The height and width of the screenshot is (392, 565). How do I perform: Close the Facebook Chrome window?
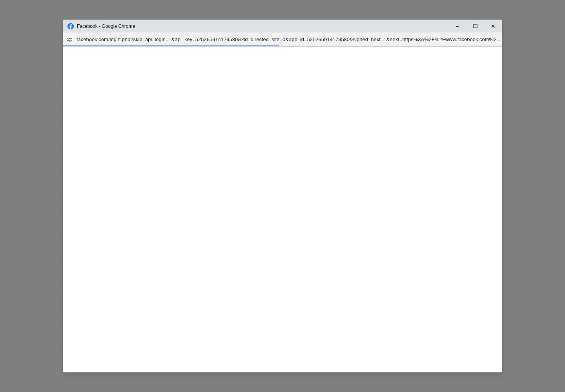493,26
